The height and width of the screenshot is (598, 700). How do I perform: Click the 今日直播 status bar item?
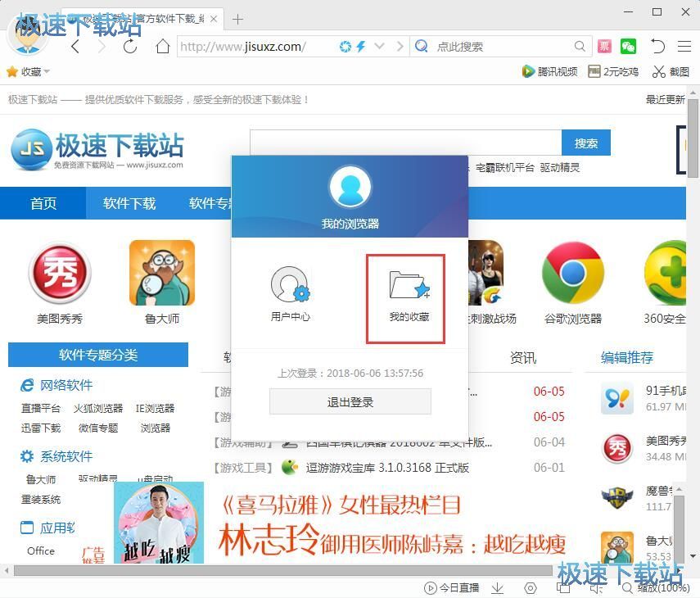[451, 587]
